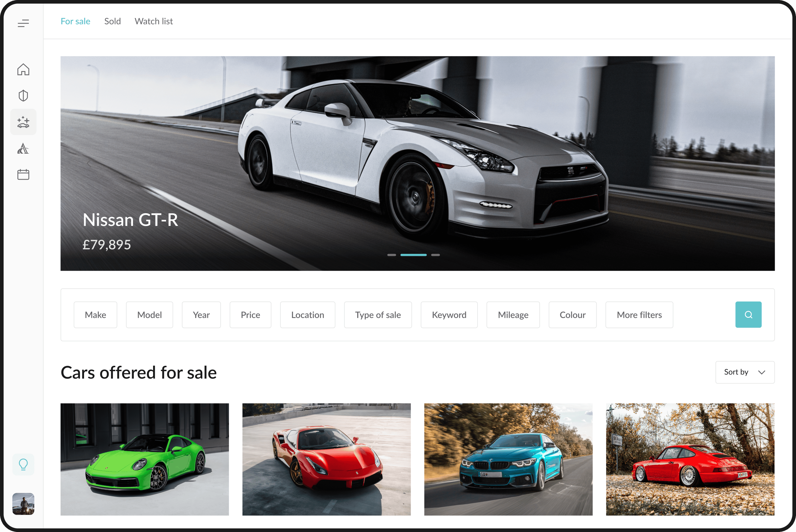Expand the Sort by dropdown
Screen dimensions: 796x532
click(x=745, y=372)
